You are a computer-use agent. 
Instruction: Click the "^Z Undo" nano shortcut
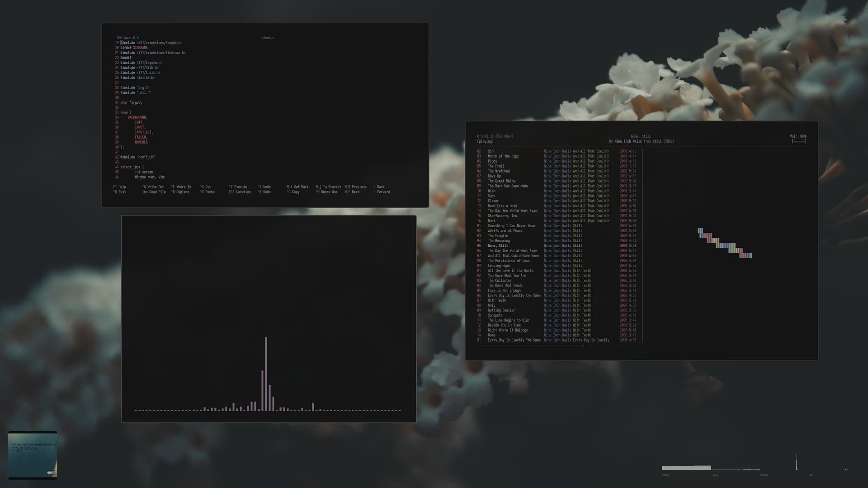[264, 187]
